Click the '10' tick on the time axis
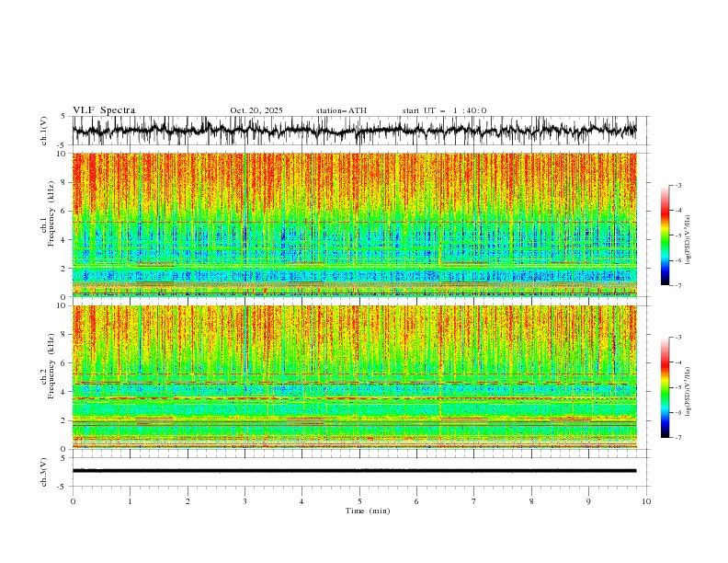The height and width of the screenshot is (563, 728). click(x=646, y=501)
